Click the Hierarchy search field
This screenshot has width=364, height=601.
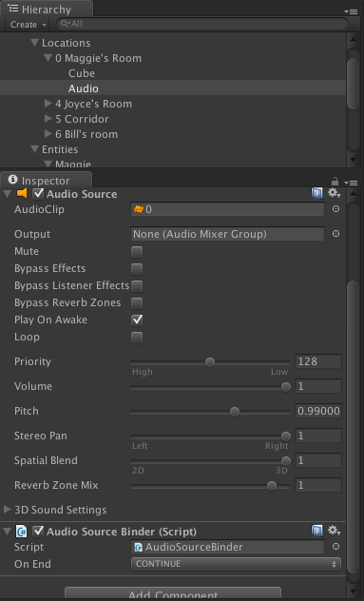click(202, 24)
